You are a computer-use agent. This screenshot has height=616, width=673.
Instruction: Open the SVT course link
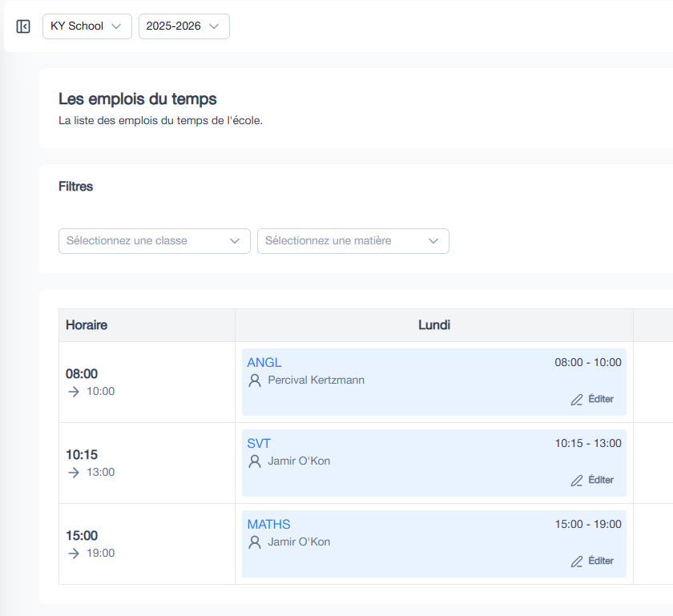coord(259,443)
